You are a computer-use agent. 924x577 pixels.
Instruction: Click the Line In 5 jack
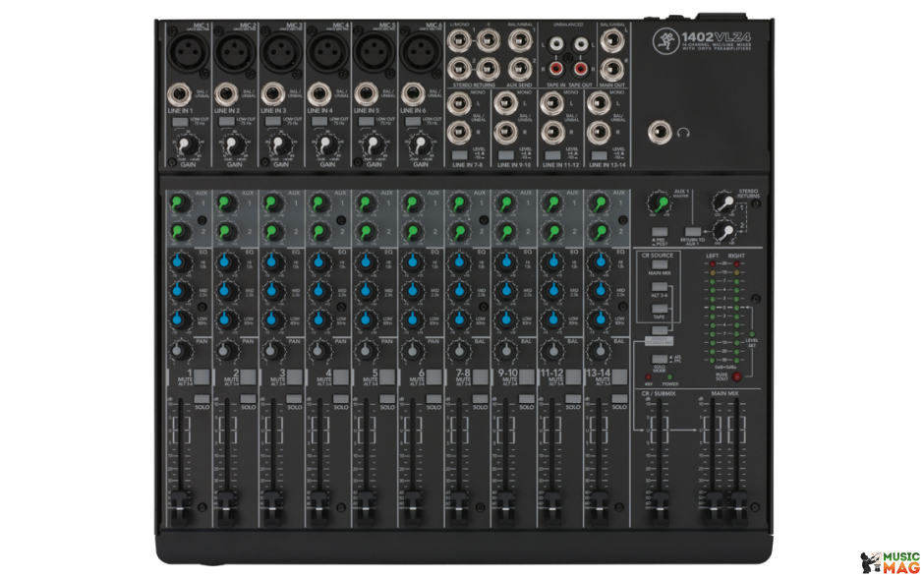pos(366,94)
